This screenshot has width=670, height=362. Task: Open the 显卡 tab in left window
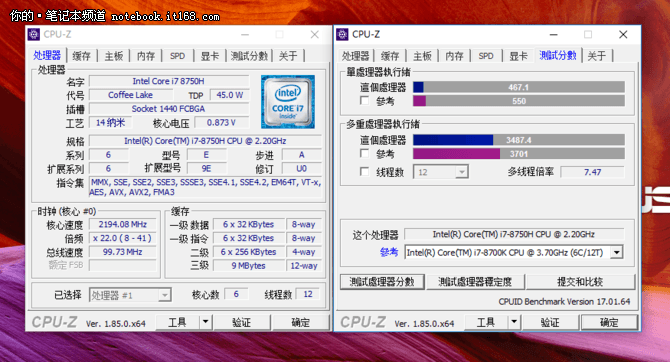(210, 56)
